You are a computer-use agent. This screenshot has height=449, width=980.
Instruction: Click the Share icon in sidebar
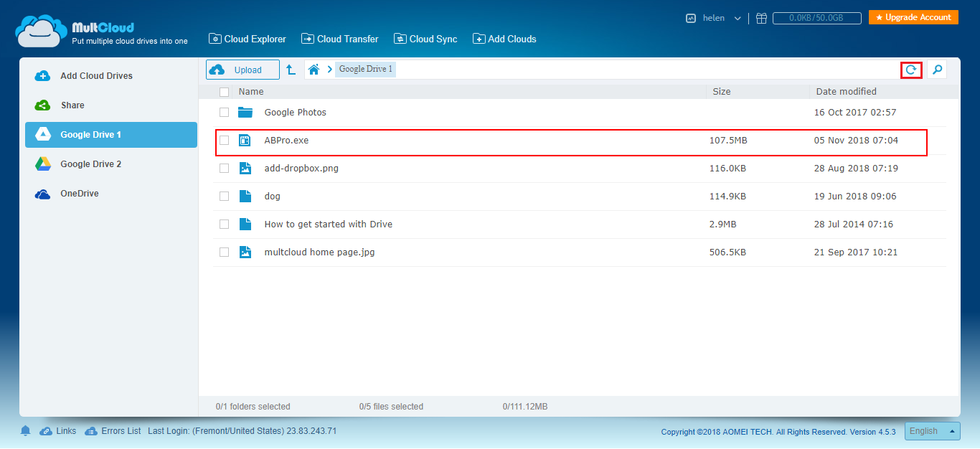coord(43,105)
